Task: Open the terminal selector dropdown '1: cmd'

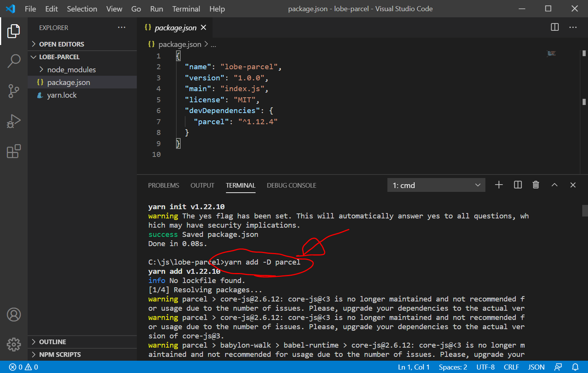Action: point(436,185)
